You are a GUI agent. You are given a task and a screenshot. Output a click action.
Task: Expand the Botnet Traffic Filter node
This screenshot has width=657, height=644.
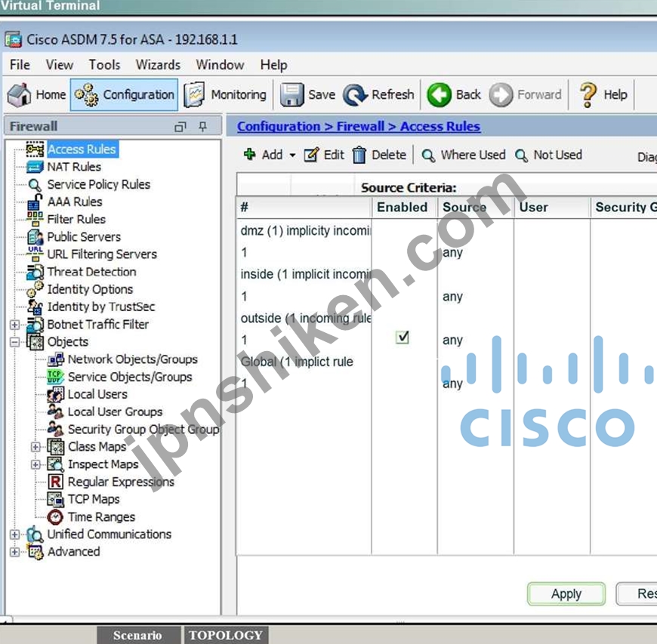14,325
